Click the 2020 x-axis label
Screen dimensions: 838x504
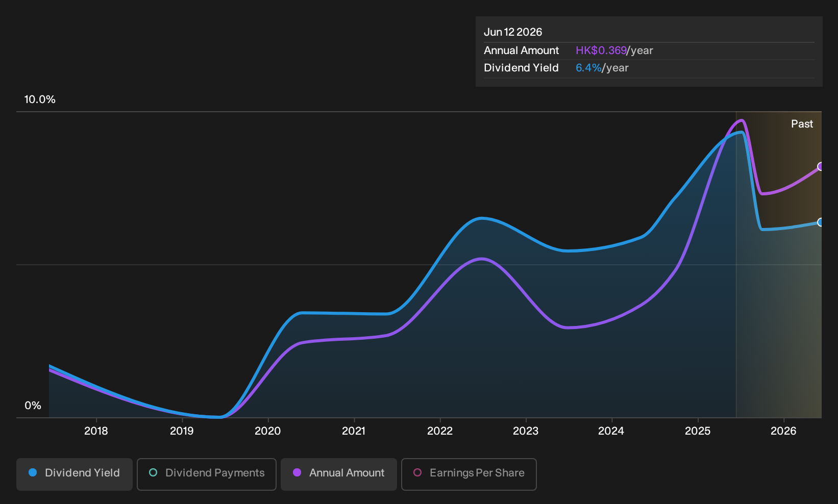click(x=267, y=431)
